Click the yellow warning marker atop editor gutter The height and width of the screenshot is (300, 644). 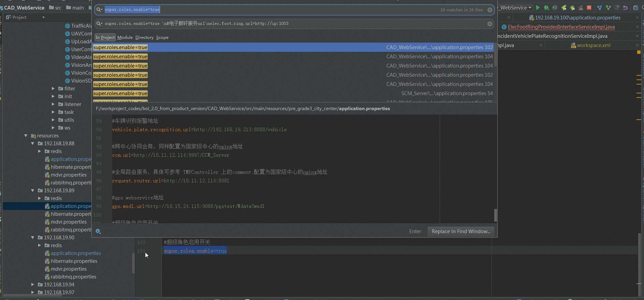point(639,52)
